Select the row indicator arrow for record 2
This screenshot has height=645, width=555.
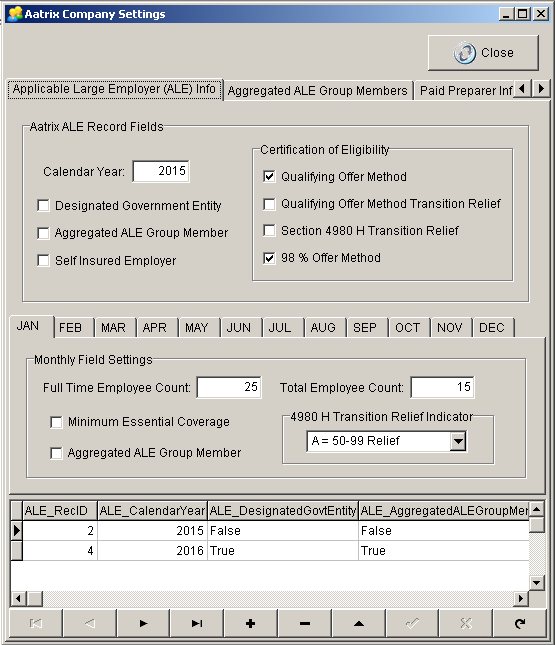pyautogui.click(x=16, y=530)
